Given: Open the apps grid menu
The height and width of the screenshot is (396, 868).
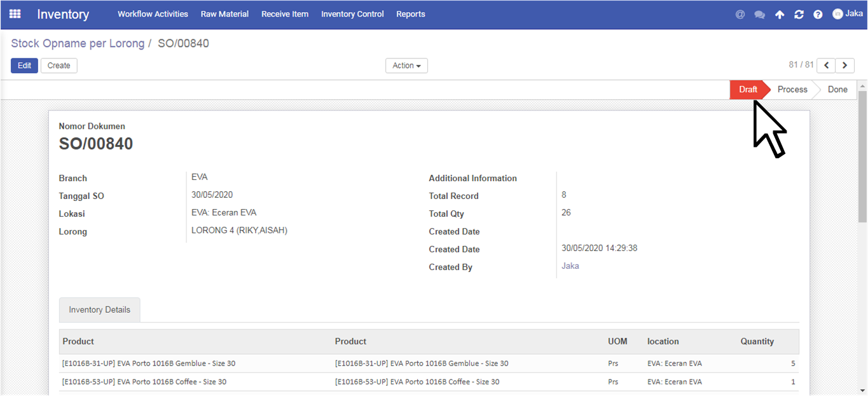Looking at the screenshot, I should coord(15,14).
